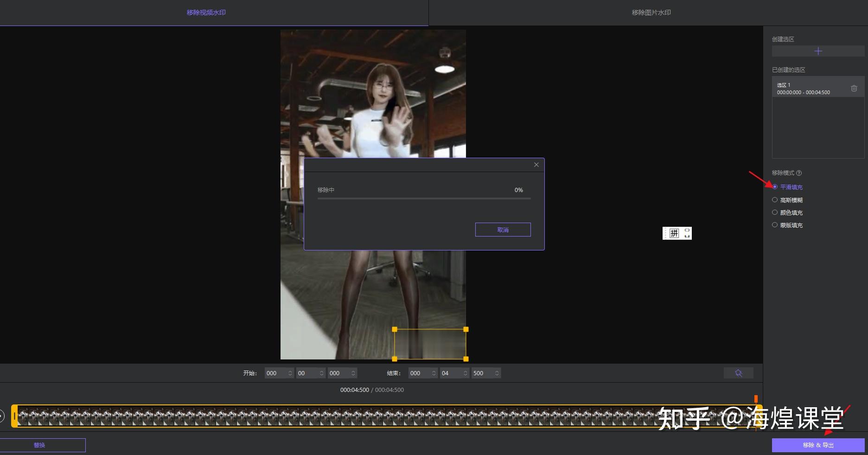Click the yellow left trim handle on the timeline

(x=14, y=416)
